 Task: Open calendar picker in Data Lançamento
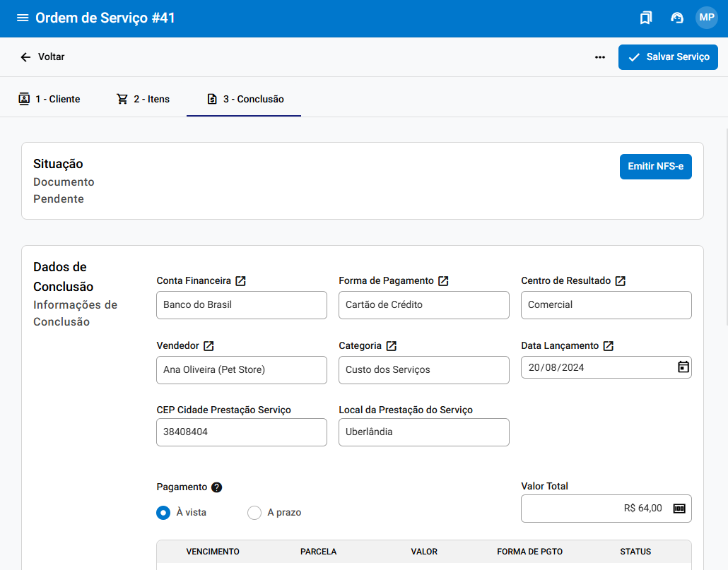pos(683,367)
